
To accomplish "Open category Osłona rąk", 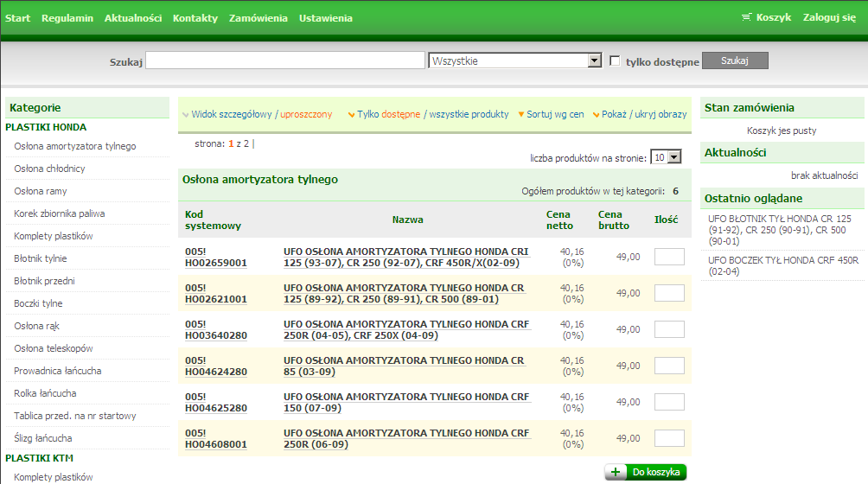I will pyautogui.click(x=36, y=326).
